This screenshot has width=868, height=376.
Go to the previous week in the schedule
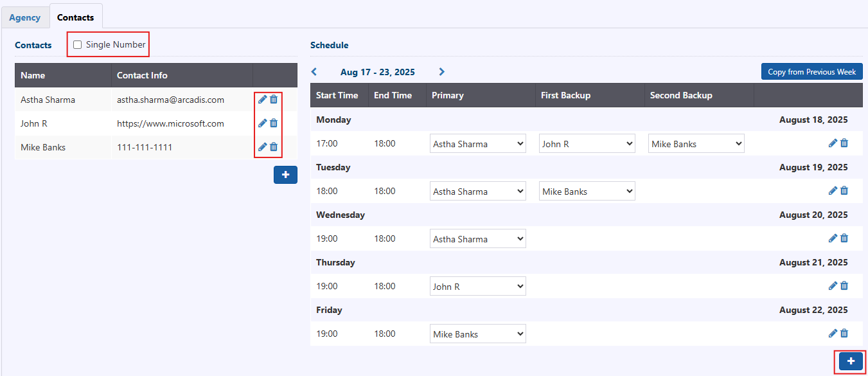pyautogui.click(x=314, y=72)
